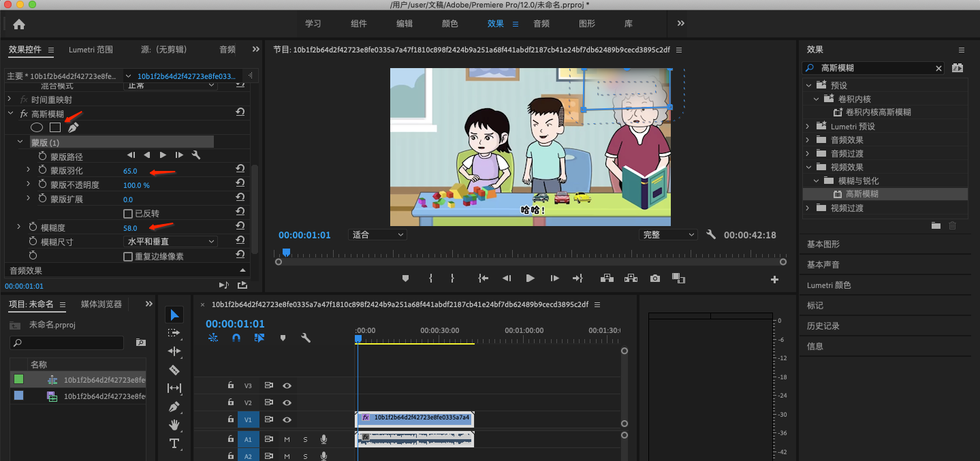Open the Program monitor settings wrench
The width and height of the screenshot is (980, 461).
(711, 234)
